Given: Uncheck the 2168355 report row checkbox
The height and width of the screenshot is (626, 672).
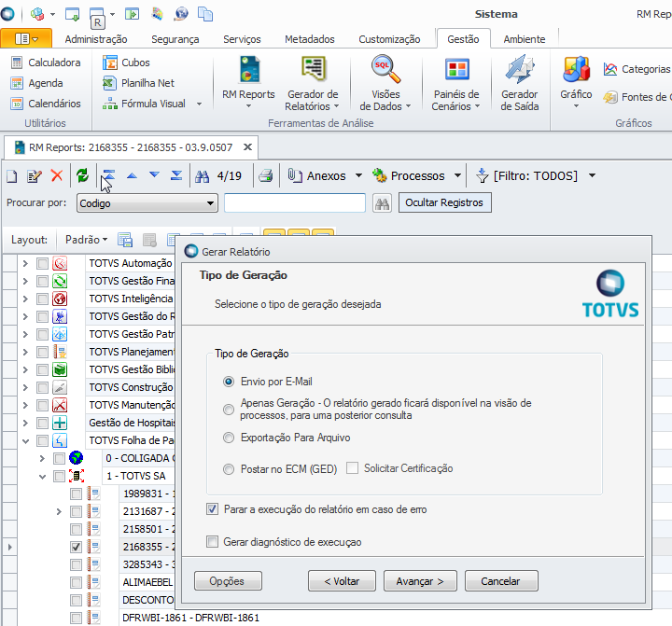Looking at the screenshot, I should pos(76,547).
